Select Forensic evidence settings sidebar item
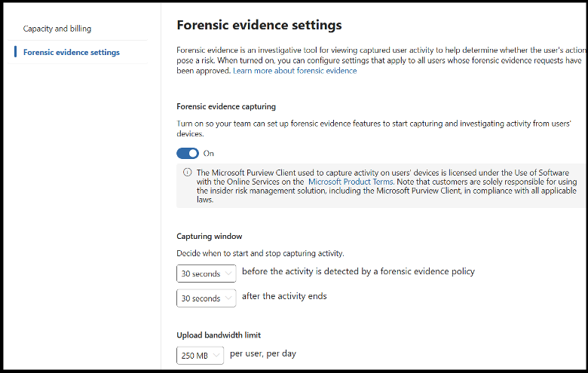The height and width of the screenshot is (373, 588). (x=72, y=52)
